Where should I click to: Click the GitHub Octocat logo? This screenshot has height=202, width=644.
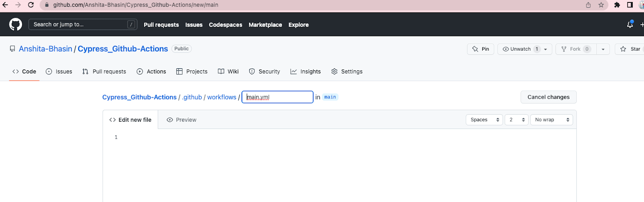pos(16,24)
